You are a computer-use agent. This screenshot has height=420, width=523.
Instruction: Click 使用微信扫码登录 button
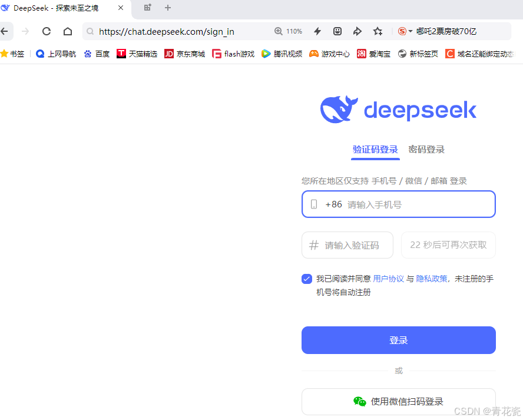click(398, 401)
